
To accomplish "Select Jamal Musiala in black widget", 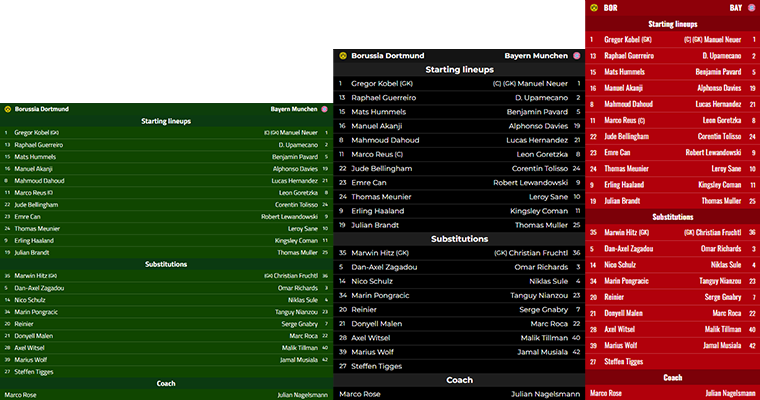I will point(542,352).
